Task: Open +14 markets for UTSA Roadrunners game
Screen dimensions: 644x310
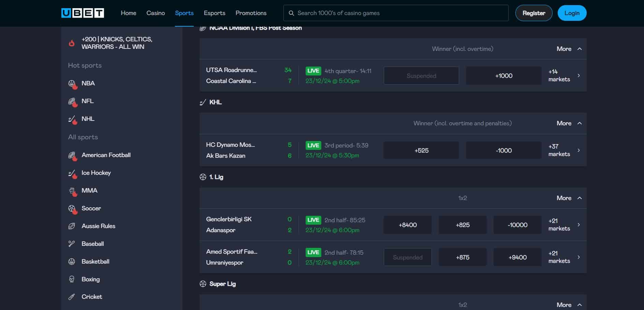Action: point(564,75)
